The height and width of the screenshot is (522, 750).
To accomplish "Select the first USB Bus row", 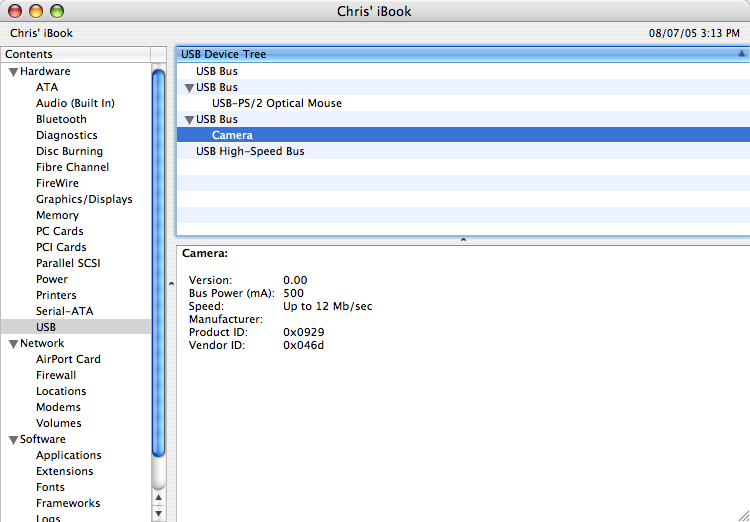I will [x=463, y=71].
